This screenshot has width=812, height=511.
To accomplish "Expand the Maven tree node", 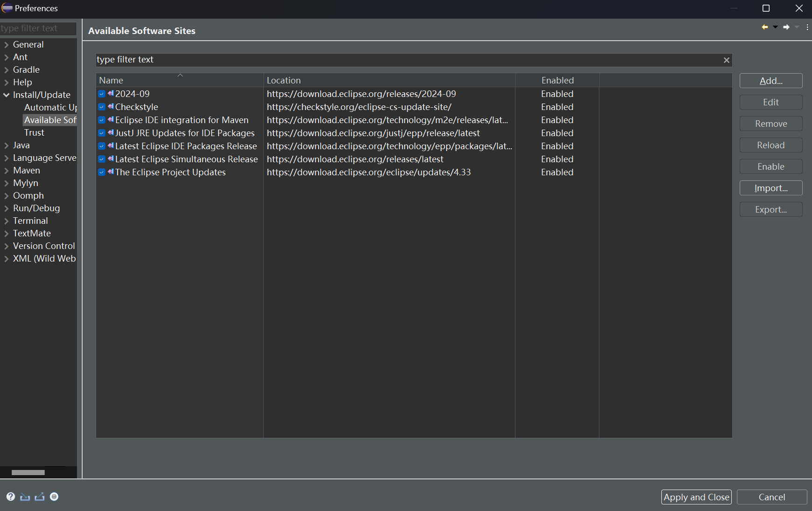I will click(7, 171).
